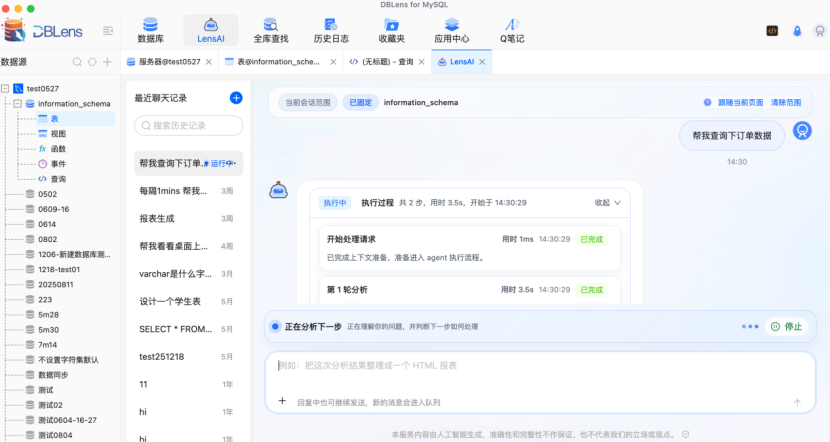Start a new chat with blue plus
Screen dimensions: 830x442
236,98
